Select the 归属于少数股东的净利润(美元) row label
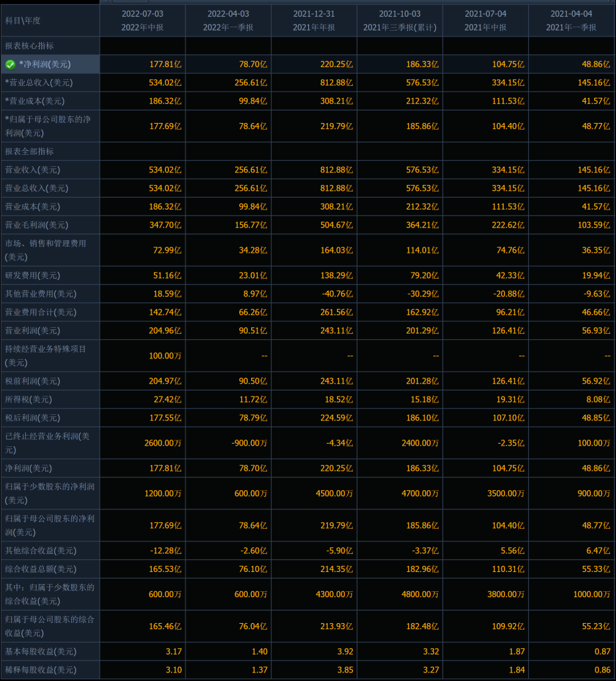Screen dimensions: 616x681 point(49,493)
